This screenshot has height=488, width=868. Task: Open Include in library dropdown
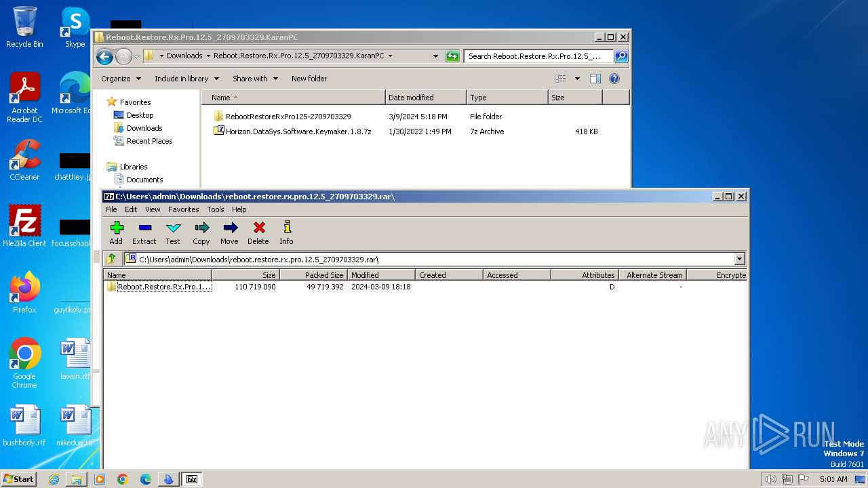[x=186, y=79]
